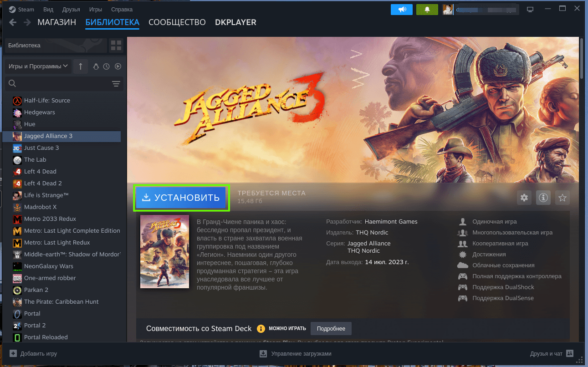
Task: Select Hedgewars in the game list
Action: (x=61, y=112)
